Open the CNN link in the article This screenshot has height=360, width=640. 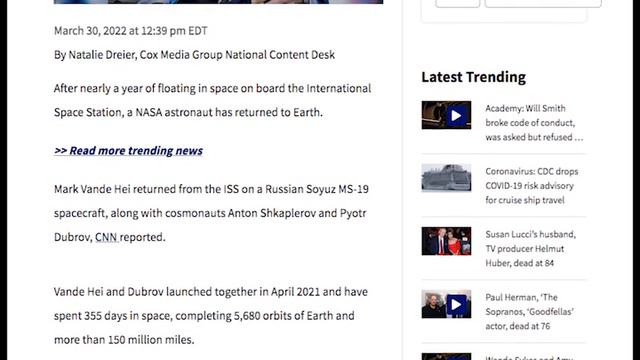coord(106,237)
